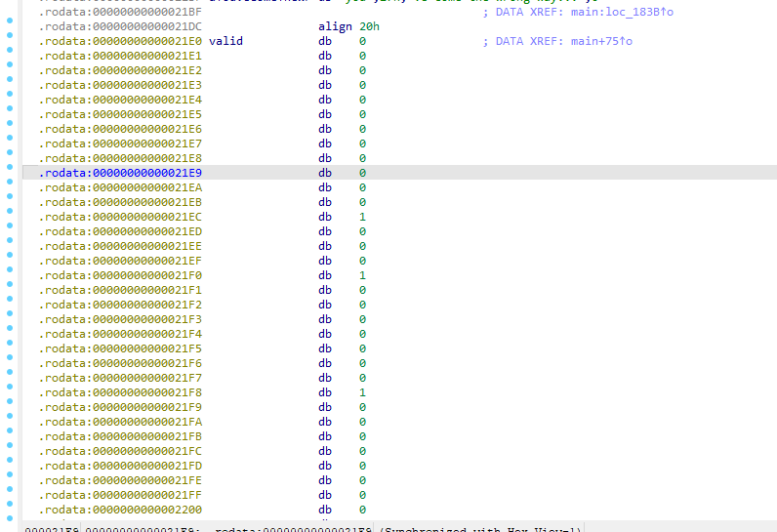This screenshot has width=777, height=532.
Task: Click the 20h operand of align
Action: [370, 26]
